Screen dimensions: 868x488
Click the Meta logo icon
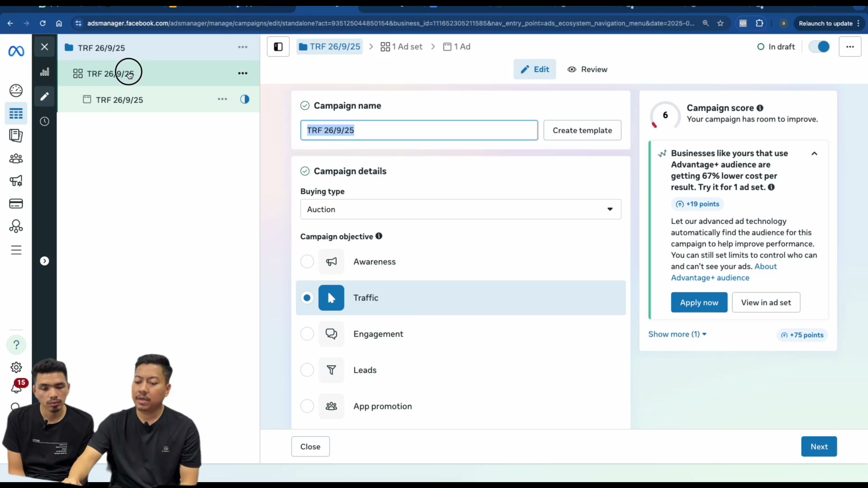coord(16,51)
